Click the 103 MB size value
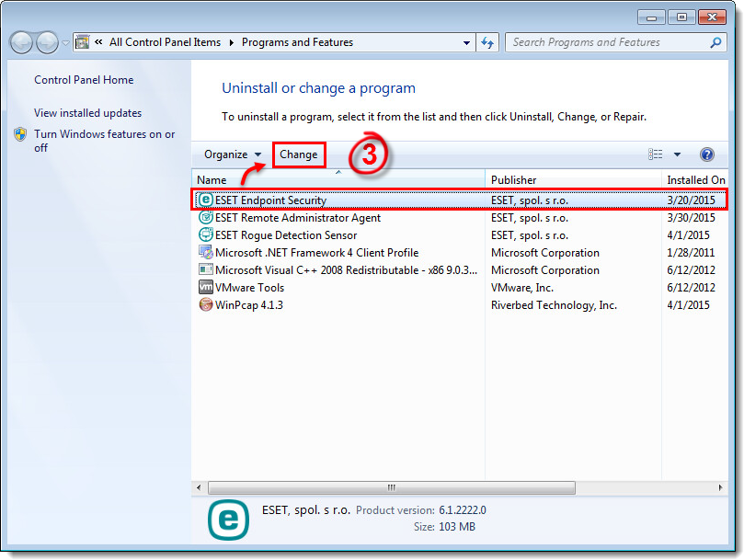The width and height of the screenshot is (744, 560). 457,526
